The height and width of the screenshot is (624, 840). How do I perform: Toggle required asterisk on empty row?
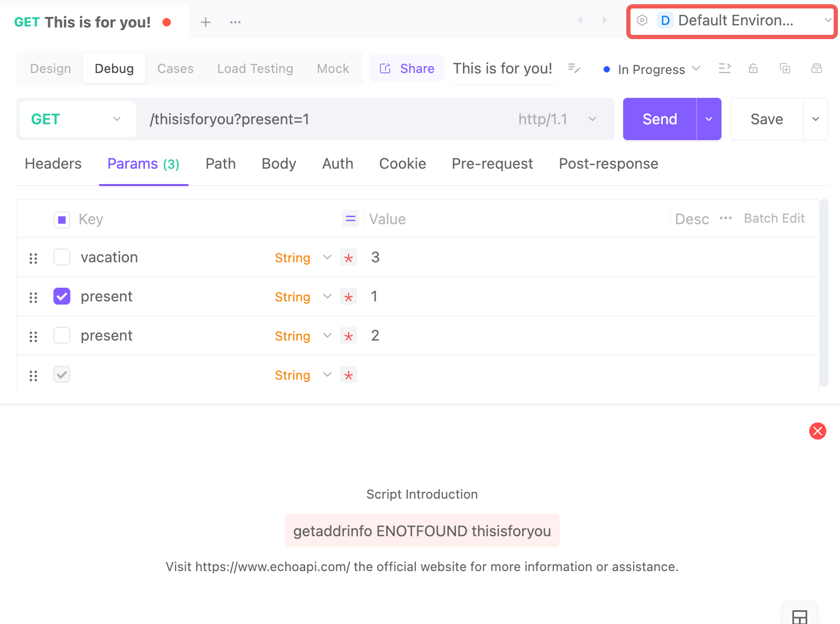click(349, 375)
